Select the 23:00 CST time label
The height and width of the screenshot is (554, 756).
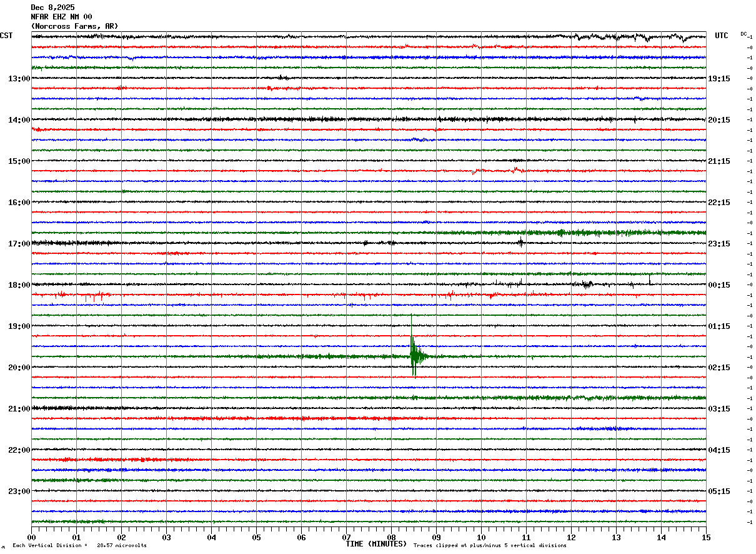(x=19, y=491)
